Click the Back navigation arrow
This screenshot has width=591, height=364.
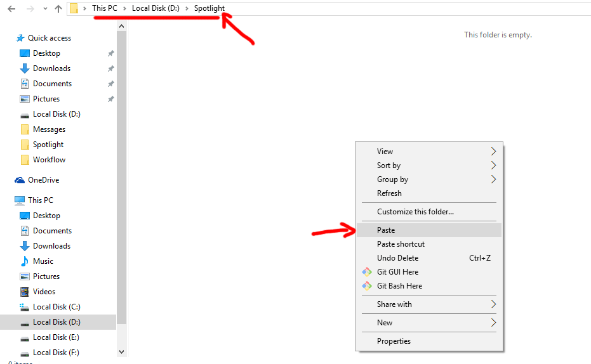tap(11, 9)
